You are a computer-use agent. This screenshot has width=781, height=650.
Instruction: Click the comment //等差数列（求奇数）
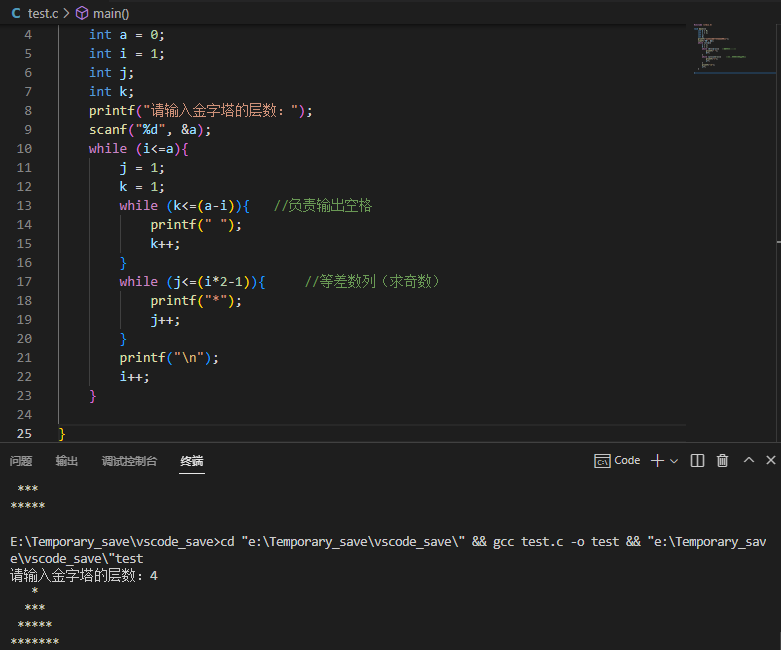pos(372,281)
